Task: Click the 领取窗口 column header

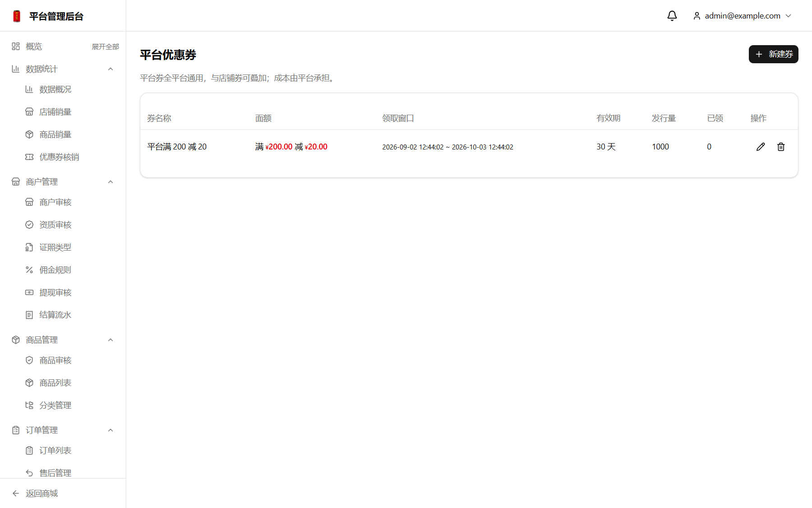Action: click(398, 118)
